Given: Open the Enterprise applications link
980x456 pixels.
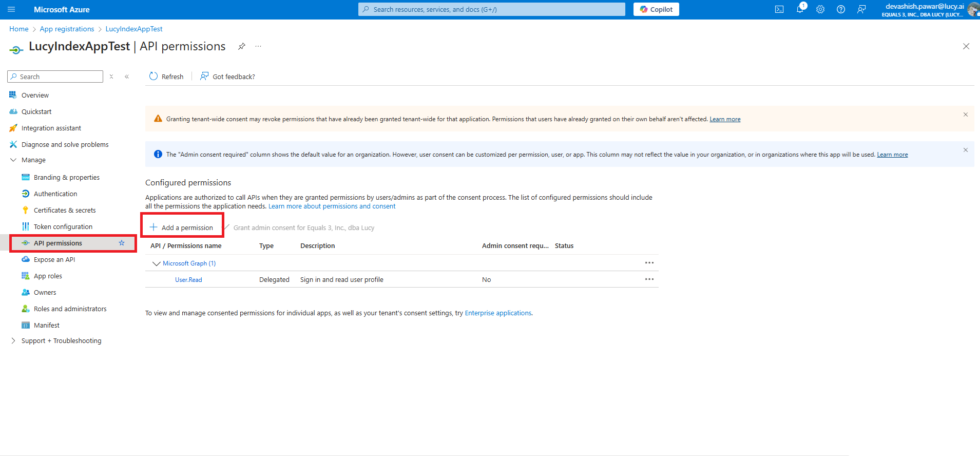Looking at the screenshot, I should pos(498,313).
